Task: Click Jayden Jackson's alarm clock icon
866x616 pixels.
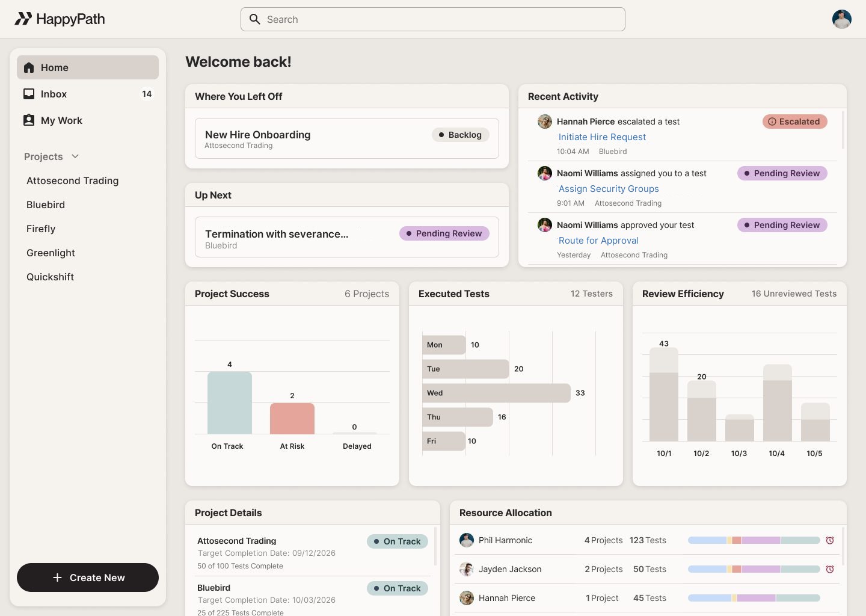Action: 830,569
